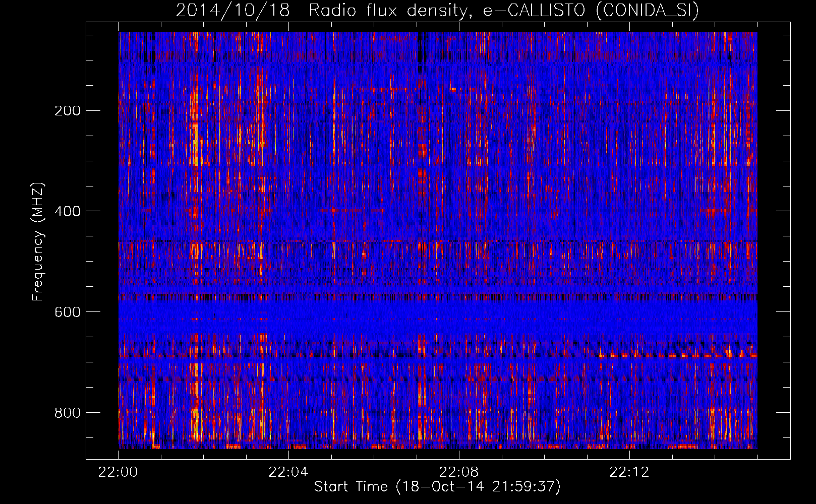Click the plot title "Radio flux density, e-CALLISTO (CONIDA_SI)"
Viewport: 816px width, 504px height.
[x=504, y=10]
